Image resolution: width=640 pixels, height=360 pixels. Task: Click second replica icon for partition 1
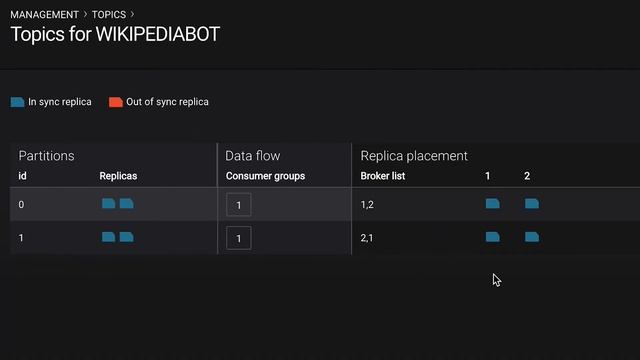pyautogui.click(x=127, y=237)
